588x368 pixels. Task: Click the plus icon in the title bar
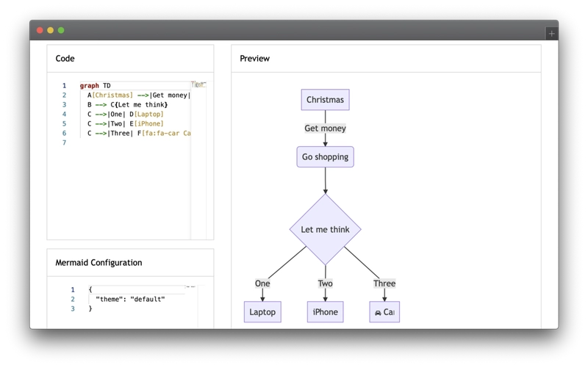[551, 34]
